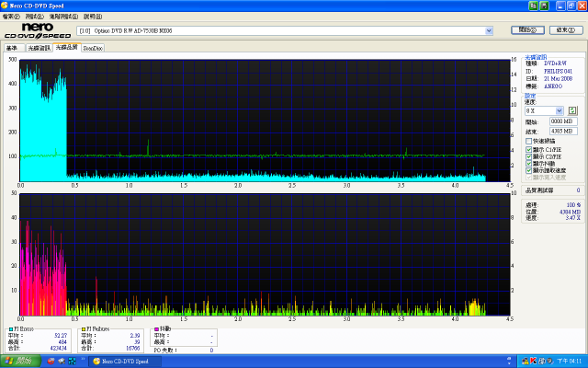Click the progress value 100 %
This screenshot has height=368, width=588.
point(573,204)
